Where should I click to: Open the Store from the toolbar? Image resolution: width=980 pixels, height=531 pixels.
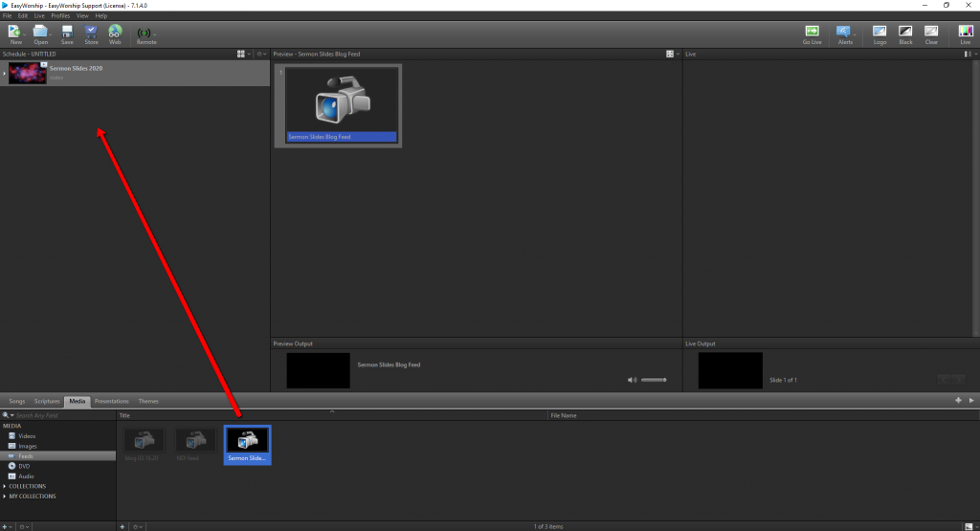click(x=91, y=33)
